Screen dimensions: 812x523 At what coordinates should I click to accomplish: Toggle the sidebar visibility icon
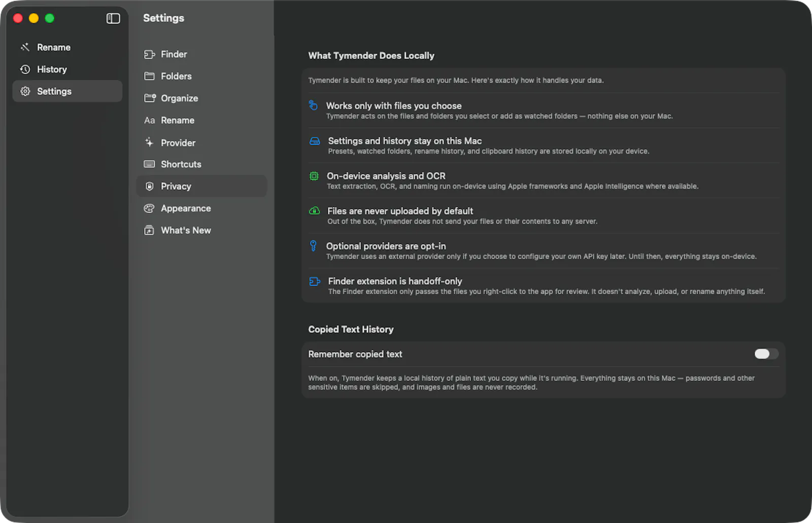(113, 18)
